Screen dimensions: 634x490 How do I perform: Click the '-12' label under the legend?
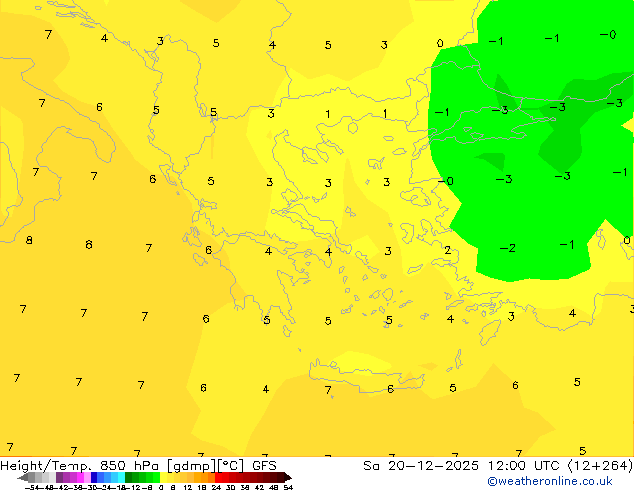(135, 487)
